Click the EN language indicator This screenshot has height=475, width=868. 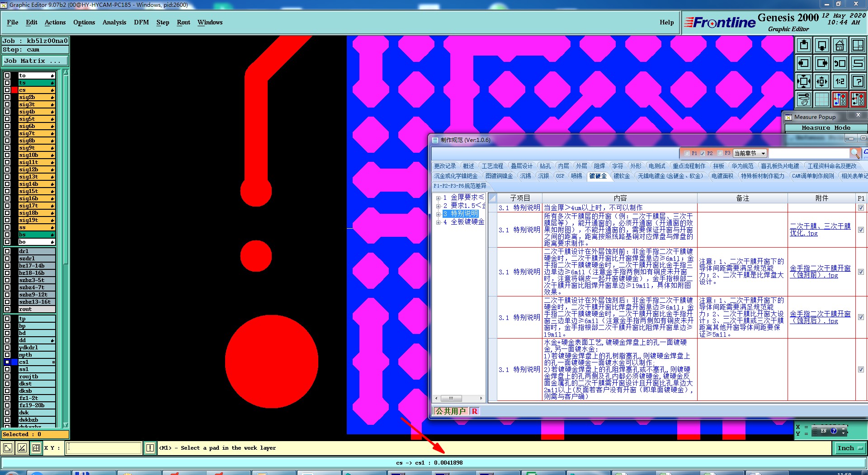pos(824,431)
